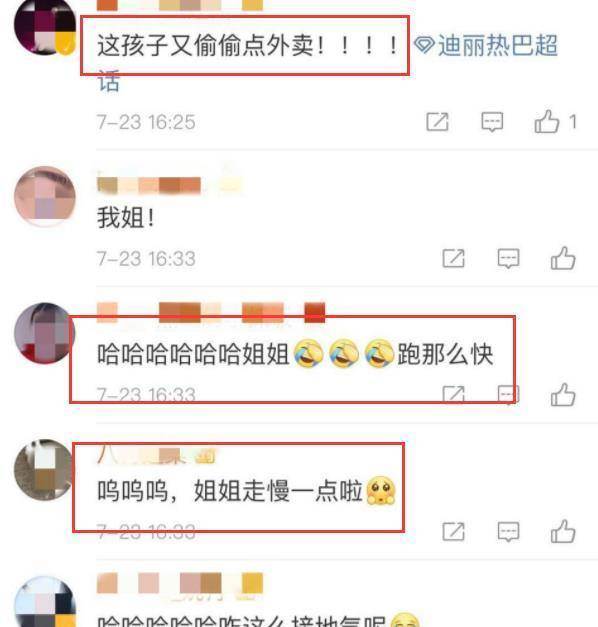Reply to the '我姐!' comment
The image size is (598, 627).
coord(508,258)
